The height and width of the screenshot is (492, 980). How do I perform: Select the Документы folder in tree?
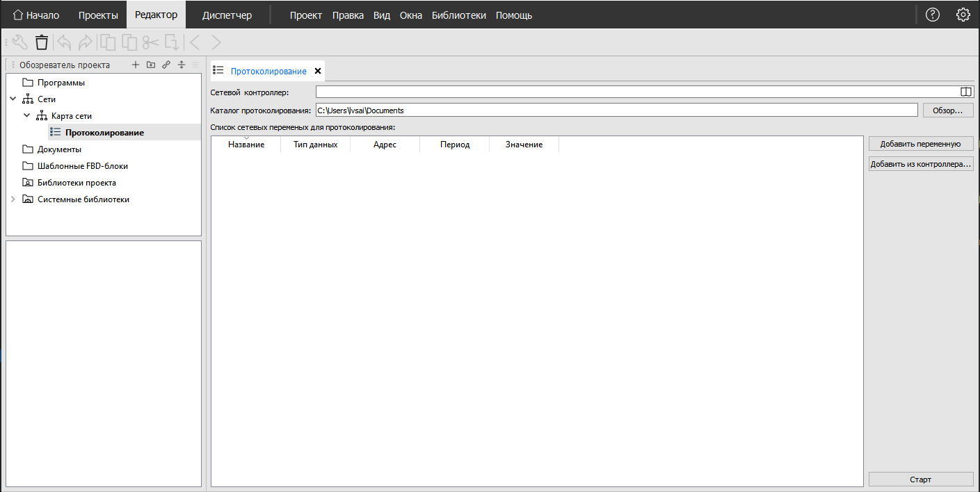point(59,149)
